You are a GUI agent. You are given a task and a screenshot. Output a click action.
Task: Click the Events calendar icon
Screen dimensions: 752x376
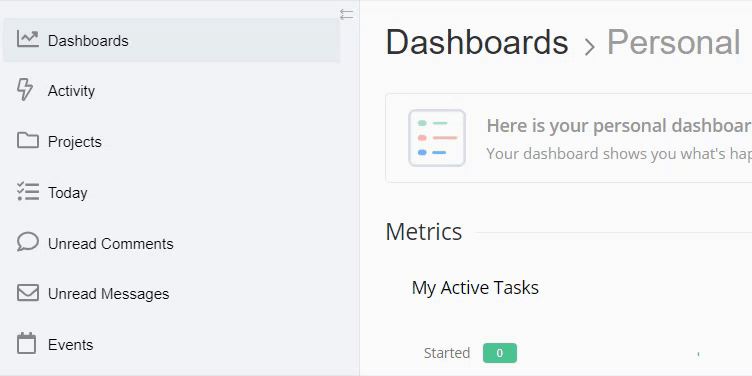tap(26, 343)
